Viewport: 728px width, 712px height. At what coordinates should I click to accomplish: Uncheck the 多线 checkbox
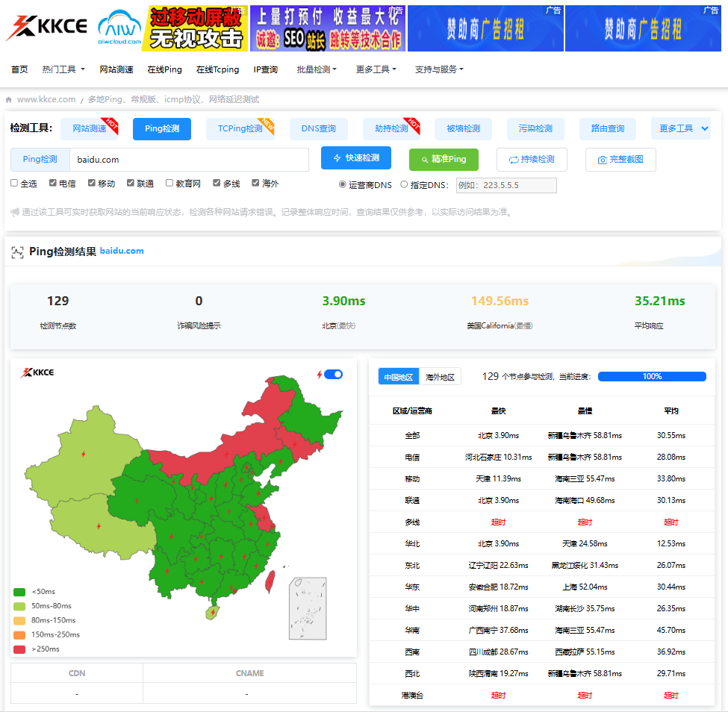(x=217, y=183)
